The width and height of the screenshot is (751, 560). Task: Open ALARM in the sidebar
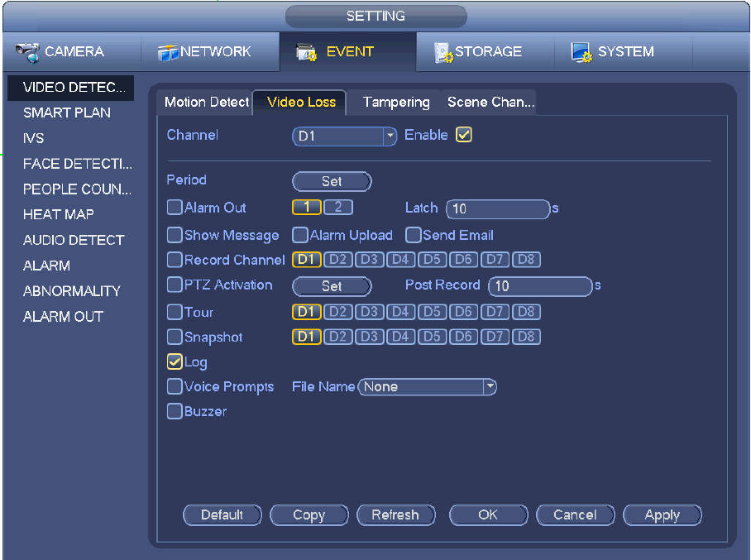coord(46,266)
